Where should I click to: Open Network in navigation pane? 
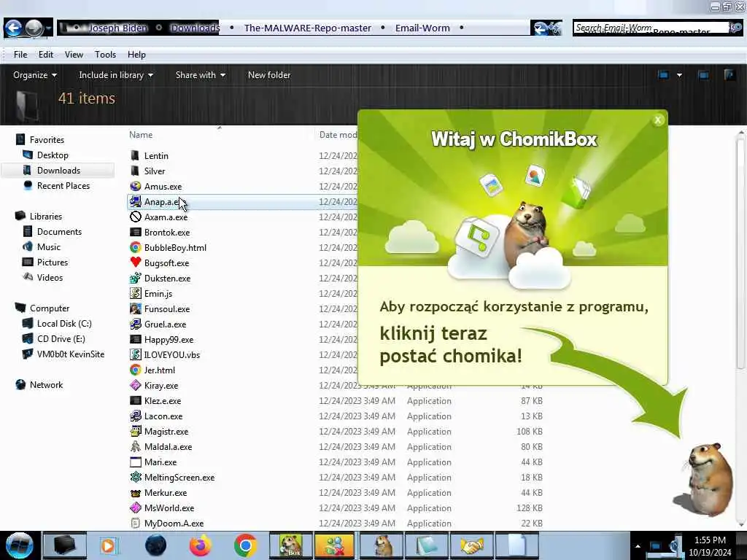[x=46, y=385]
